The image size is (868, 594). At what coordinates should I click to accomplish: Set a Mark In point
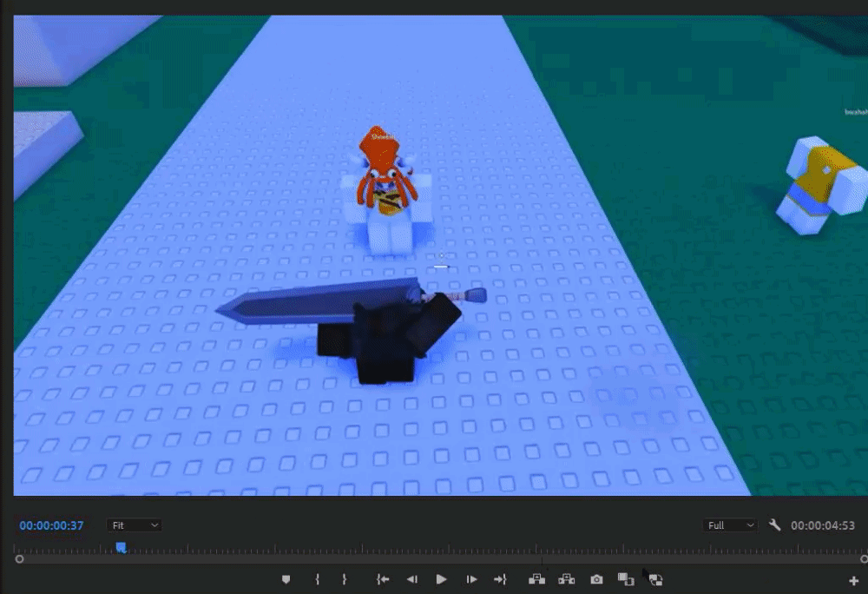(x=319, y=578)
